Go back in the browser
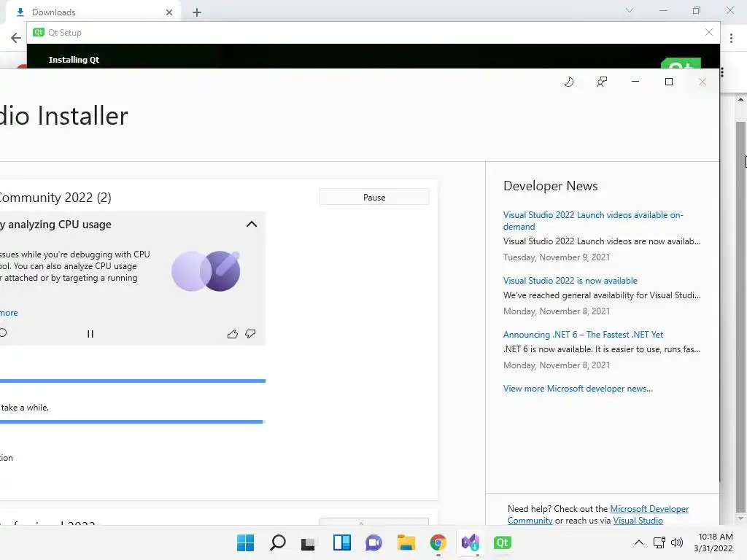 [x=16, y=38]
